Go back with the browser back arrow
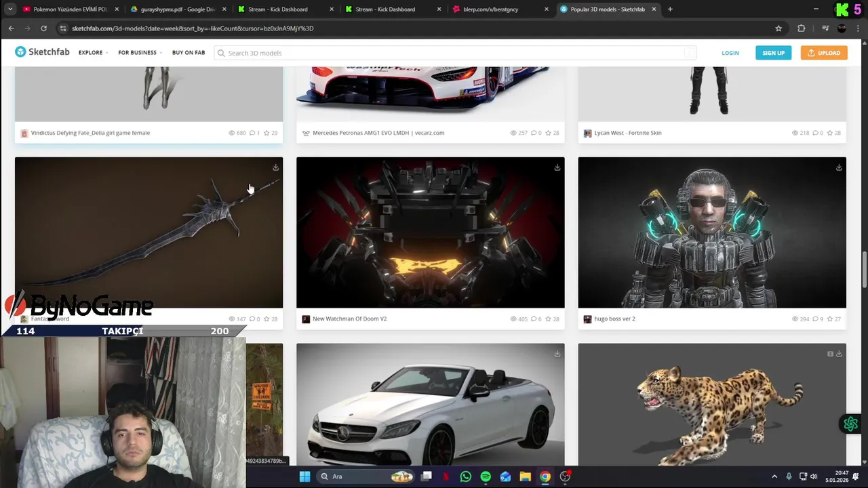Image resolution: width=868 pixels, height=488 pixels. [11, 28]
